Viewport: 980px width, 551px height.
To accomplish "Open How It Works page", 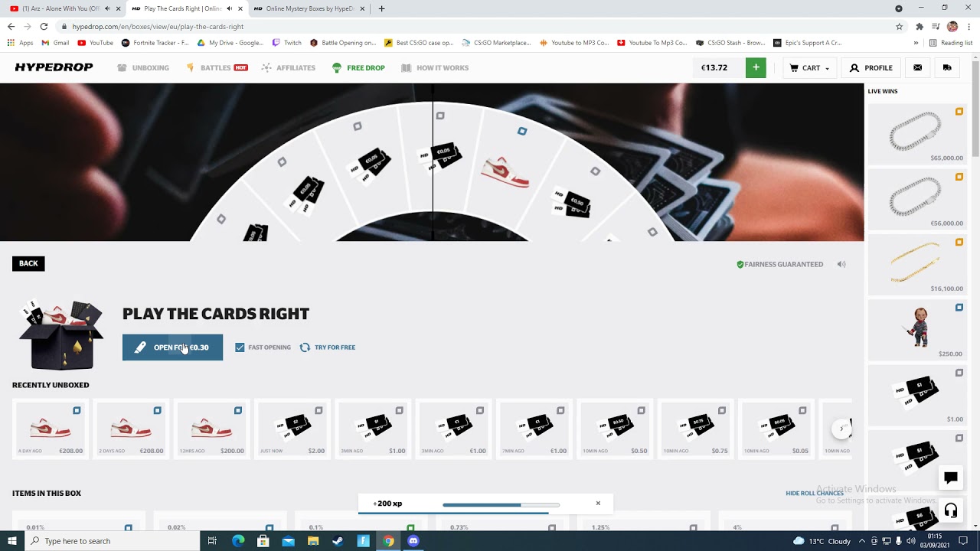I will [435, 67].
